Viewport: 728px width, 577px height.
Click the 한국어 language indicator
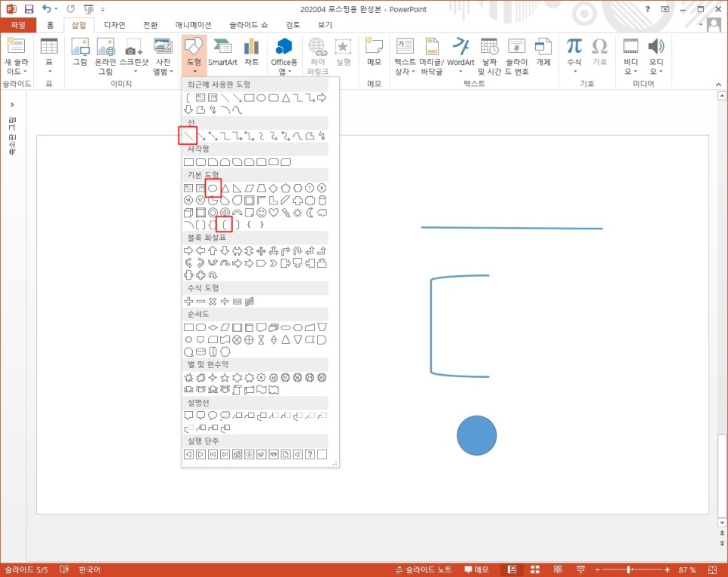click(x=89, y=569)
